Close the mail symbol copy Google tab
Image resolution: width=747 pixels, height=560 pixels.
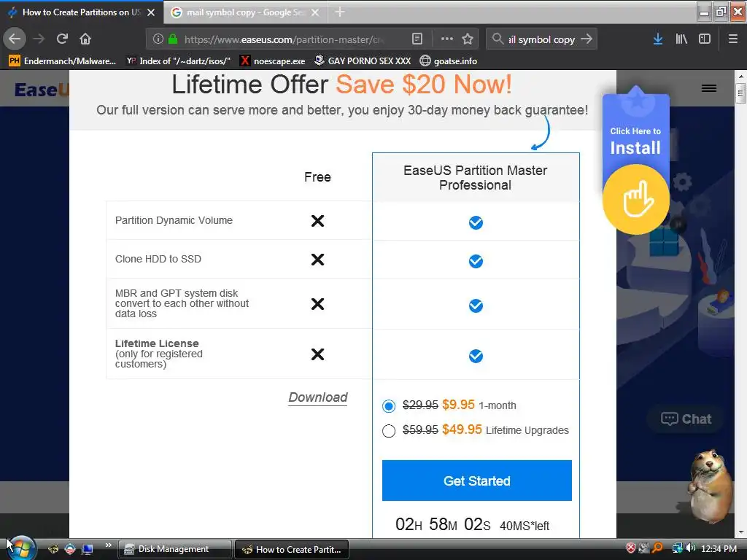point(315,12)
